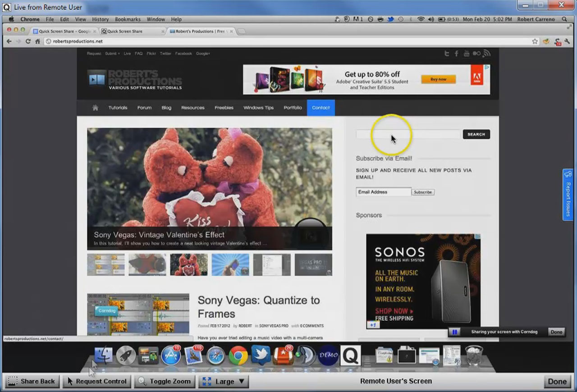Image resolution: width=577 pixels, height=392 pixels.
Task: Click the volume icon in remote menu bar
Action: click(430, 19)
